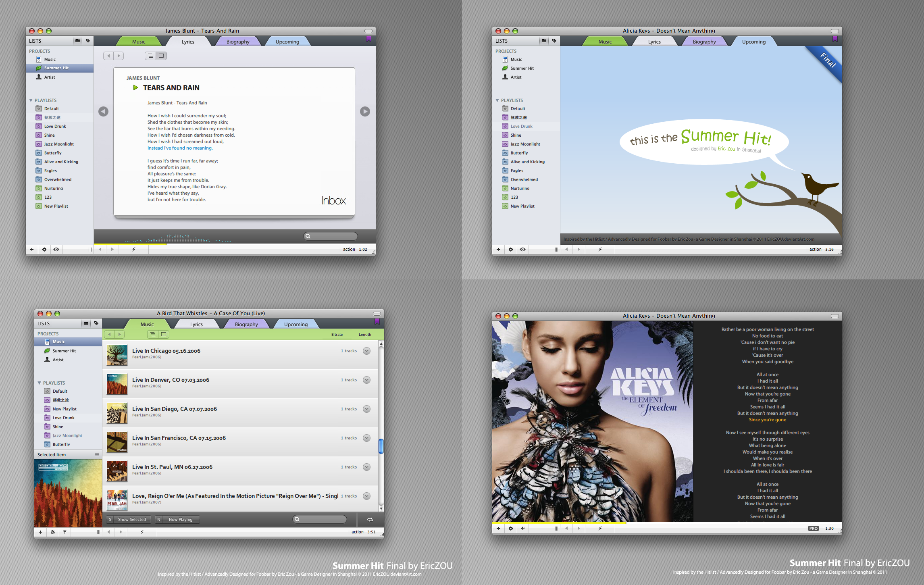Switch to single-pane view in James Blunt window toolbar
The image size is (924, 585).
(x=161, y=56)
